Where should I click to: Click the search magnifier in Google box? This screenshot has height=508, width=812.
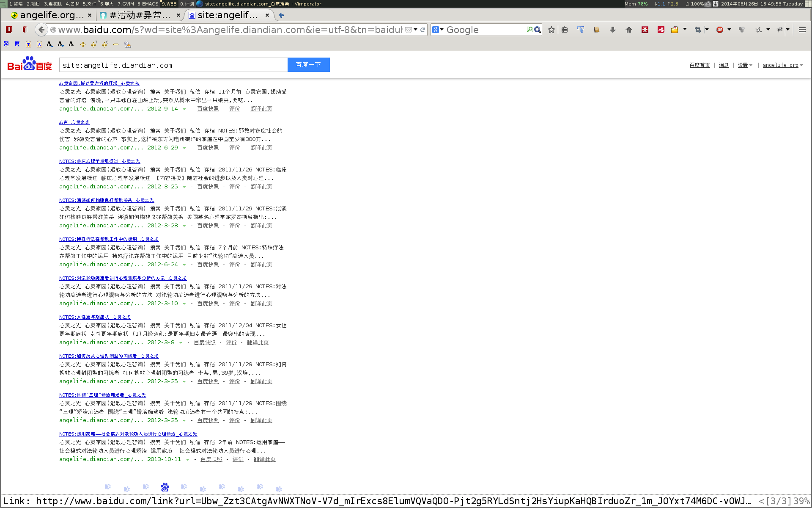click(x=538, y=30)
